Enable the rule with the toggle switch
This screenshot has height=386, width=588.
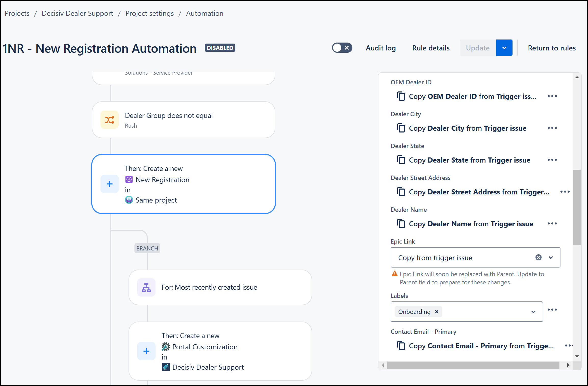342,48
